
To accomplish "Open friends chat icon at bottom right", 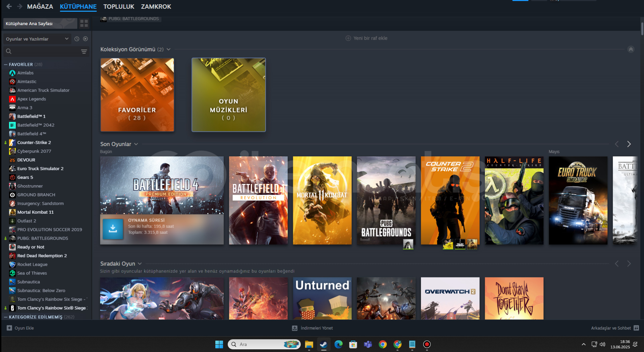I will click(x=636, y=328).
